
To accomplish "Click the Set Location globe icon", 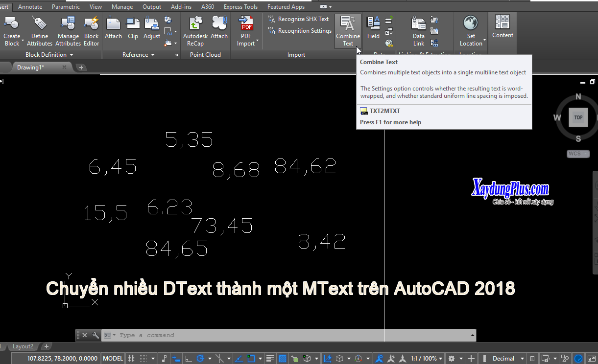I will tap(471, 23).
